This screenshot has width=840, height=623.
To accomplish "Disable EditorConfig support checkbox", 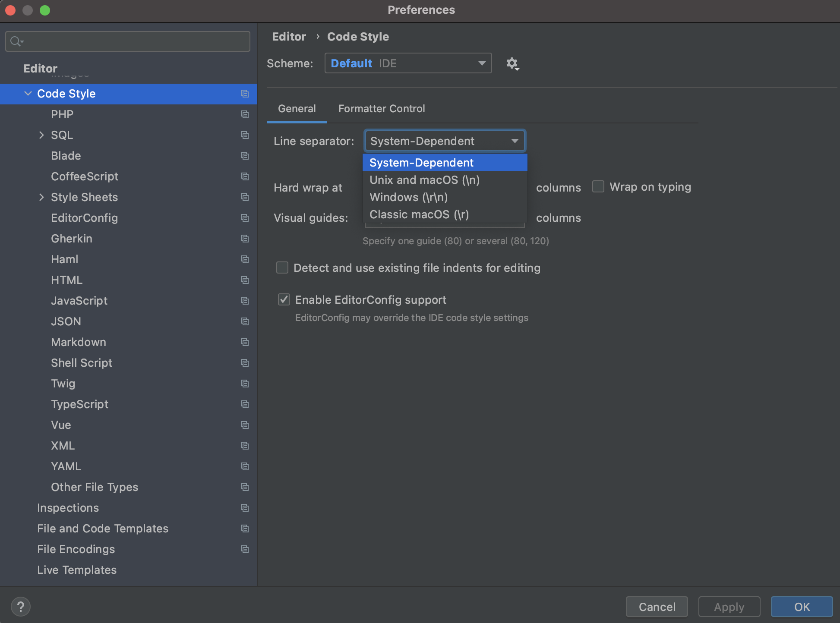I will tap(284, 300).
